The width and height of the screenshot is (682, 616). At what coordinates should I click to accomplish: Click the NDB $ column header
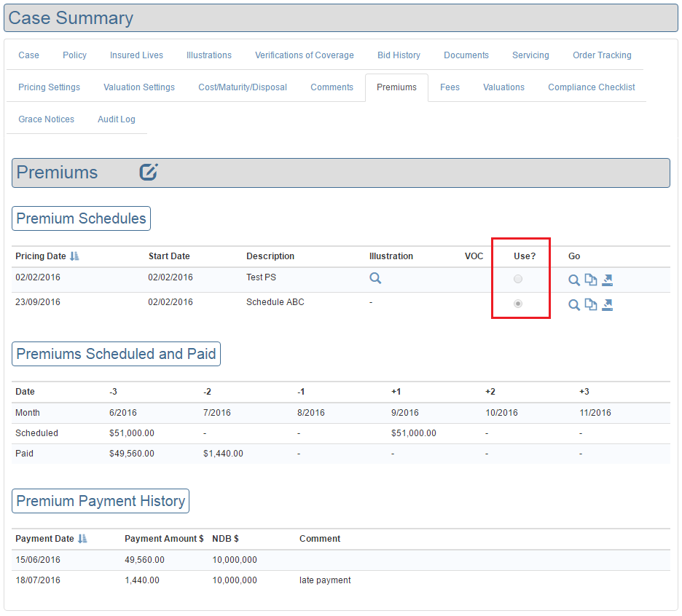[x=225, y=539]
